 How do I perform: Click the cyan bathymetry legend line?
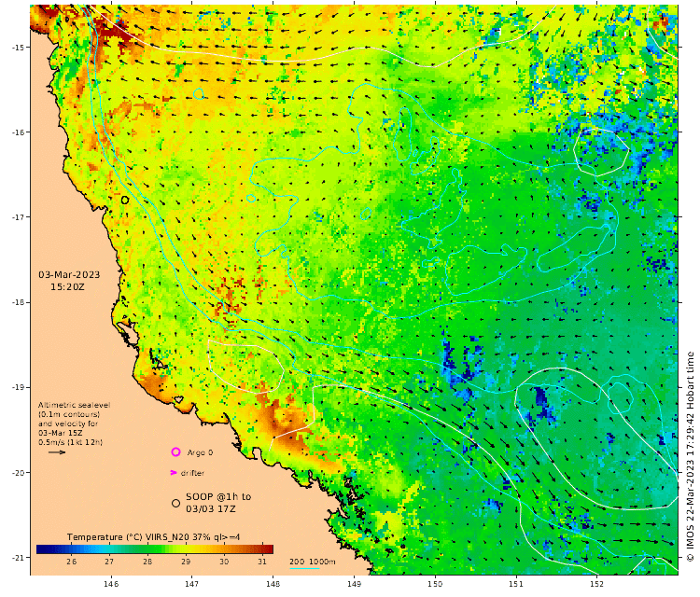304,567
